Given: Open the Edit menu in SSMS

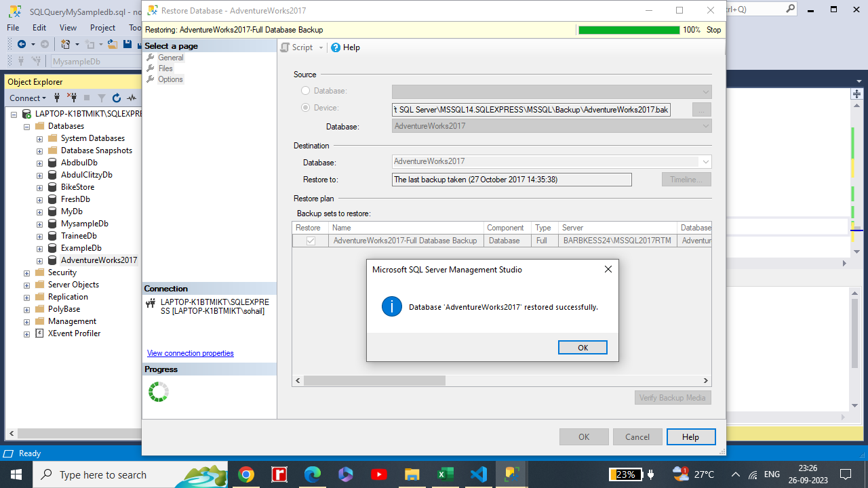Looking at the screenshot, I should point(39,28).
